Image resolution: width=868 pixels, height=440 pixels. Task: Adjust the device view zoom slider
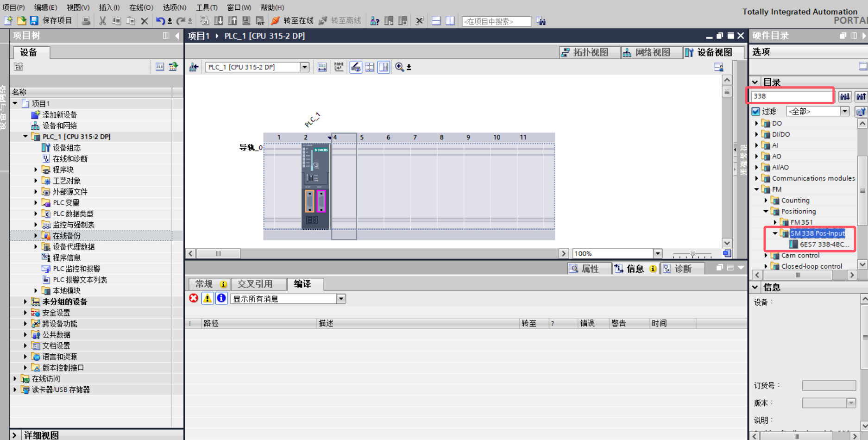click(x=692, y=254)
